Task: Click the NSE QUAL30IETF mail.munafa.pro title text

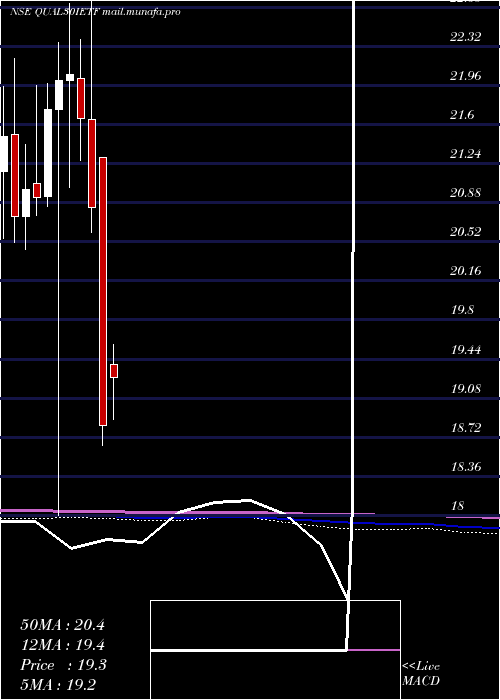Action: pyautogui.click(x=95, y=12)
